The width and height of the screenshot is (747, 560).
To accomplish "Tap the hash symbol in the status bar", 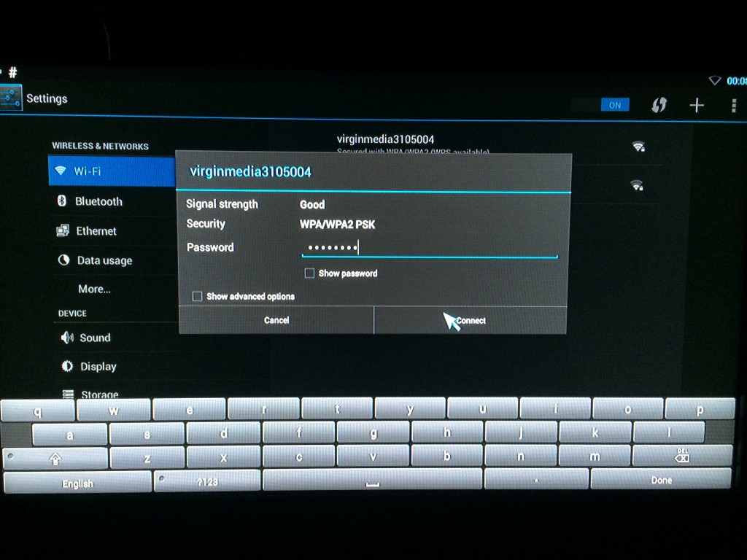I will [x=13, y=72].
